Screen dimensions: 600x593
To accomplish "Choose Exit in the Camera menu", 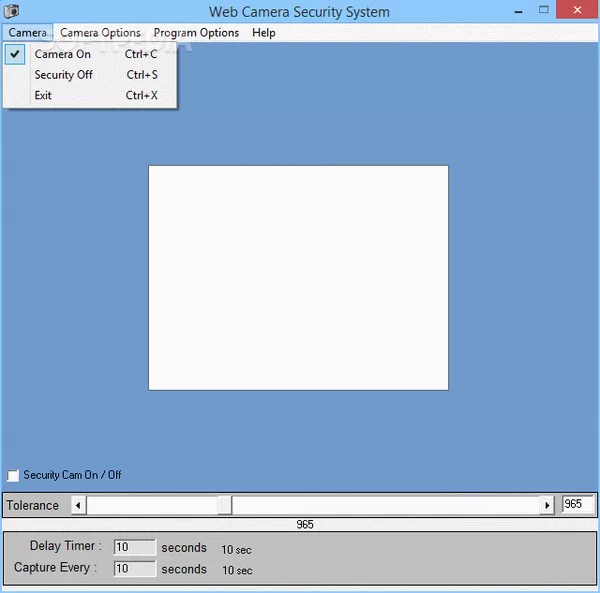I will tap(43, 96).
